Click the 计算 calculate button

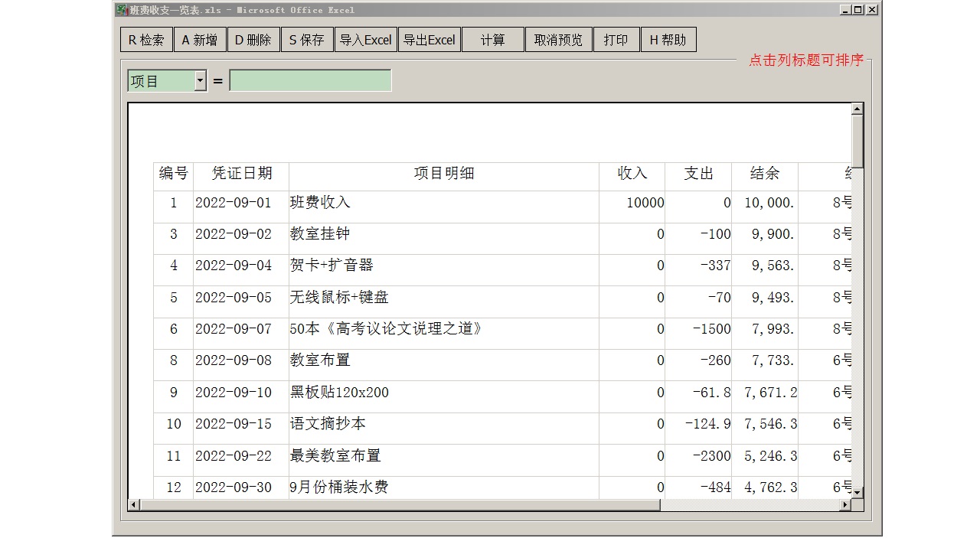492,39
